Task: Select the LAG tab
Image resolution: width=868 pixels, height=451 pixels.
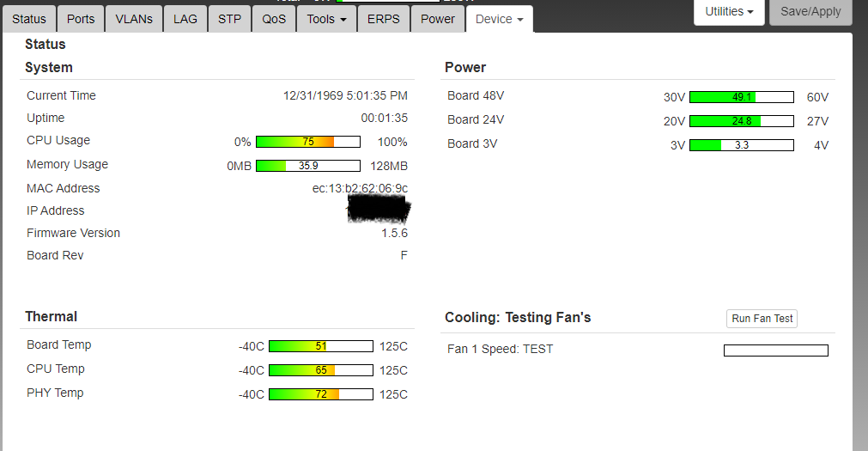Action: tap(185, 19)
